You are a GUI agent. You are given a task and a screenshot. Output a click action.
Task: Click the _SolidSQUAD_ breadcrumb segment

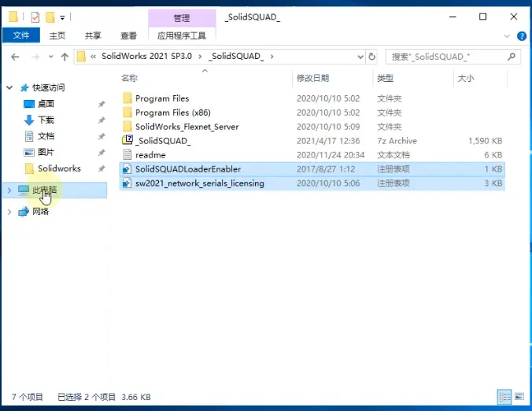[x=236, y=56]
